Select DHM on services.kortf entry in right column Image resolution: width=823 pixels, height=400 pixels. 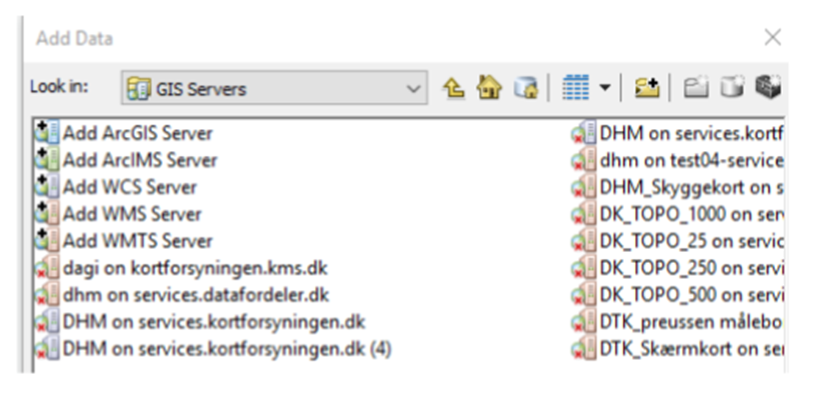(677, 133)
